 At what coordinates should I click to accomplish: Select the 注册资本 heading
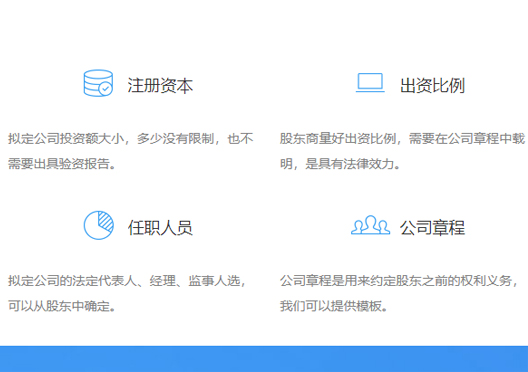click(160, 86)
